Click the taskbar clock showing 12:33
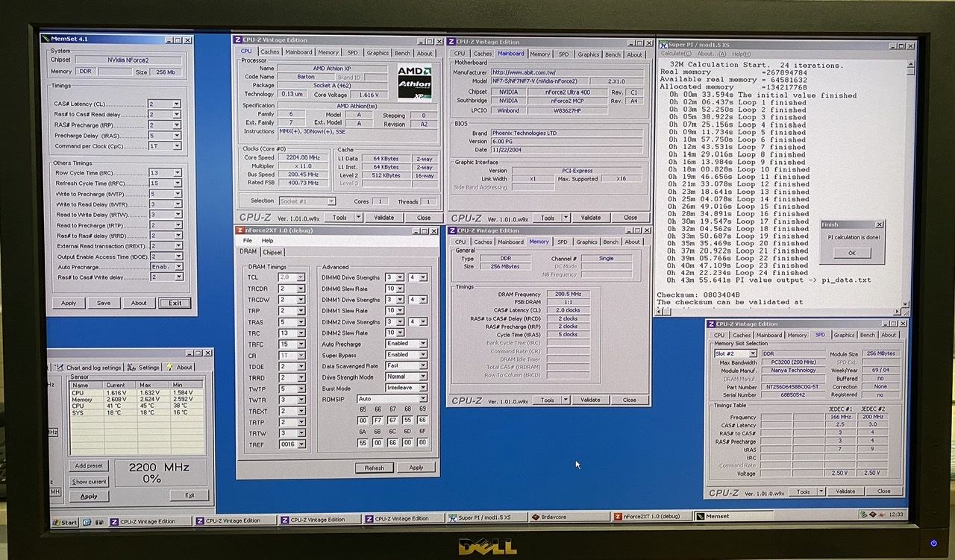This screenshot has width=955, height=560. coord(897,515)
